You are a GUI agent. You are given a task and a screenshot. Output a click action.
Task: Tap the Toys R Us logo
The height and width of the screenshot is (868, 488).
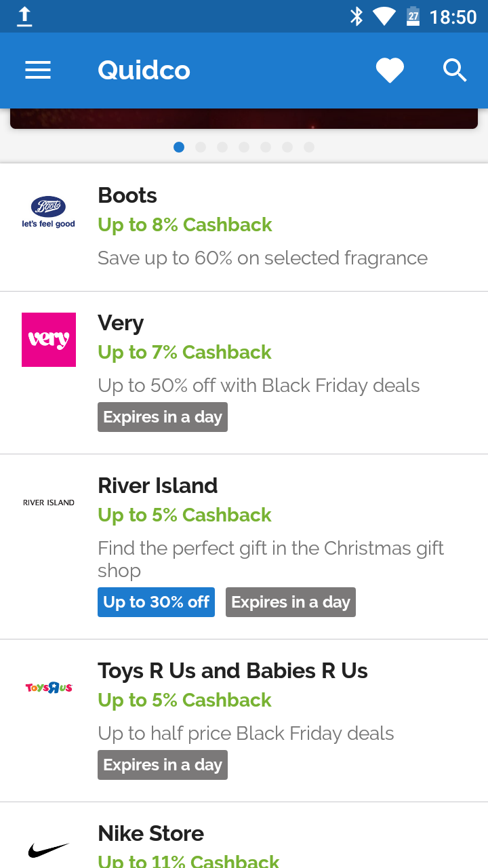[x=49, y=688]
